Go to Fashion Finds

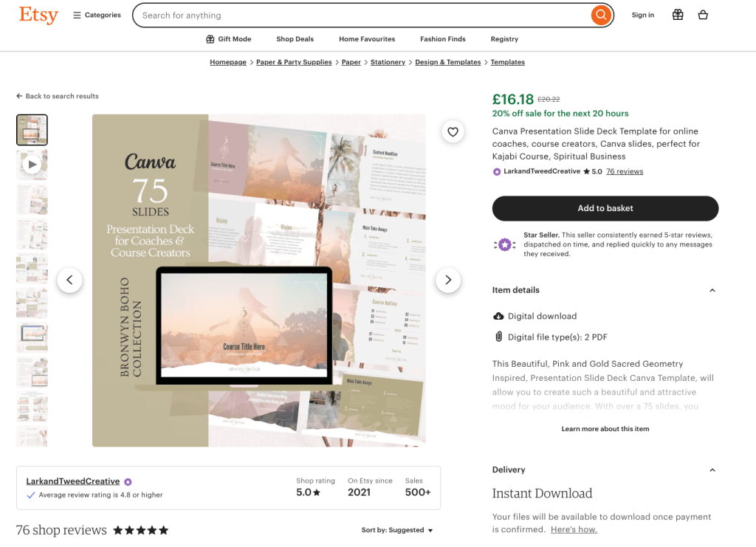click(x=443, y=39)
